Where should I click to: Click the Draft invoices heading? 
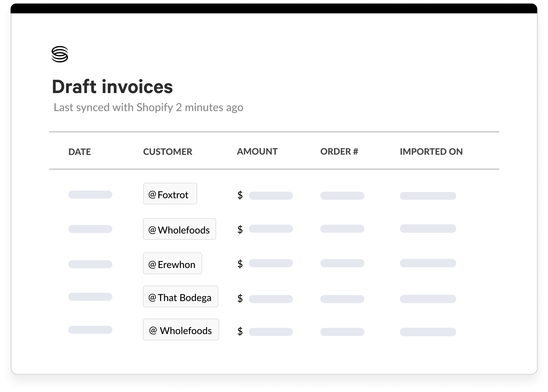(112, 87)
